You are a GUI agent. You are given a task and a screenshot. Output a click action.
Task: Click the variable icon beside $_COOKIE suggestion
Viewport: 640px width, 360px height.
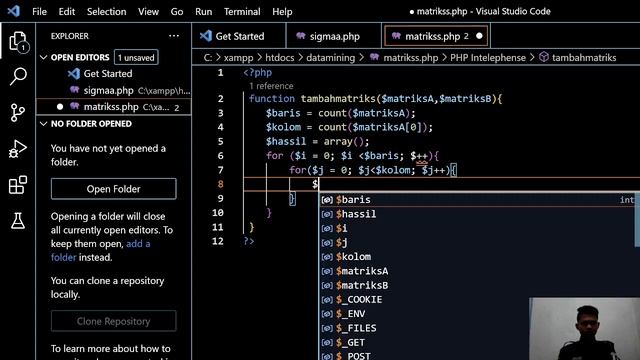[x=327, y=300]
